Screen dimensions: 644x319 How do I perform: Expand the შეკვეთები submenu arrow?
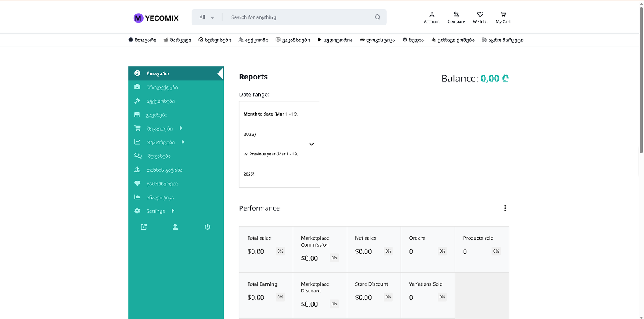click(181, 128)
